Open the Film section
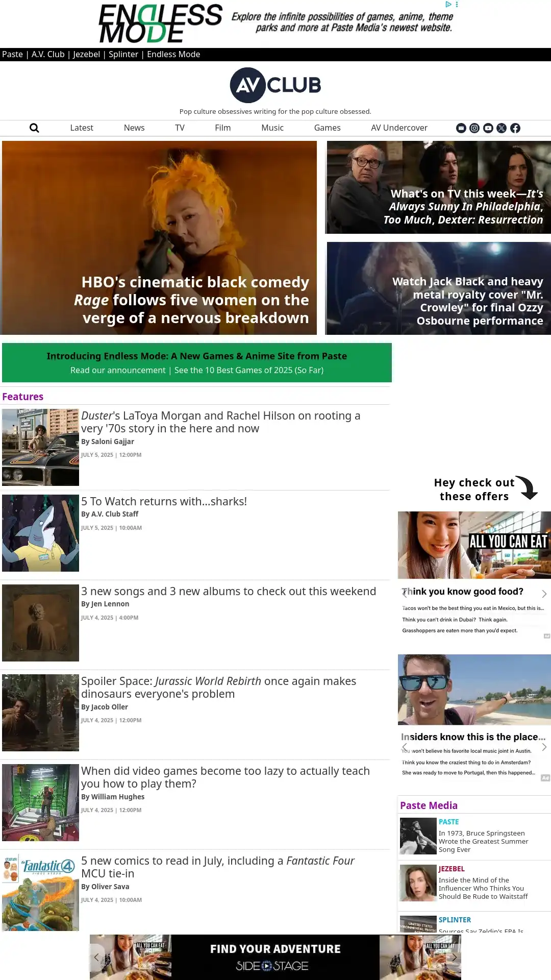This screenshot has height=980, width=551. click(223, 128)
